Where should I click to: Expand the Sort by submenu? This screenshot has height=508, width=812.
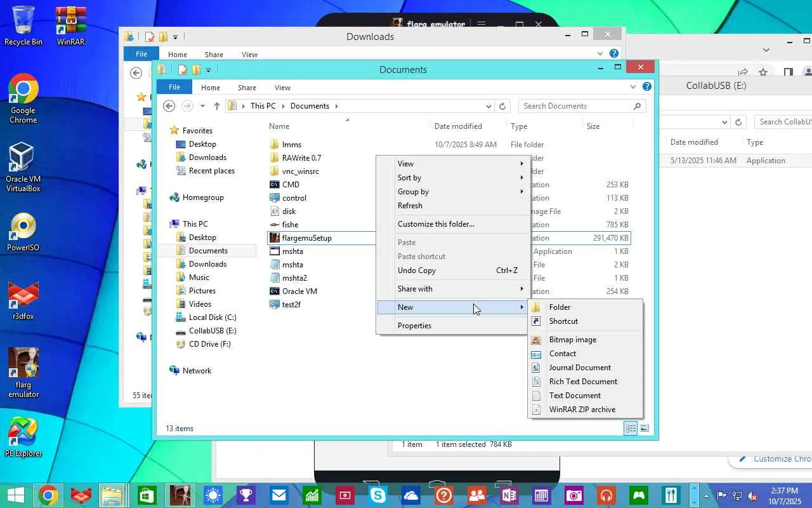(453, 178)
